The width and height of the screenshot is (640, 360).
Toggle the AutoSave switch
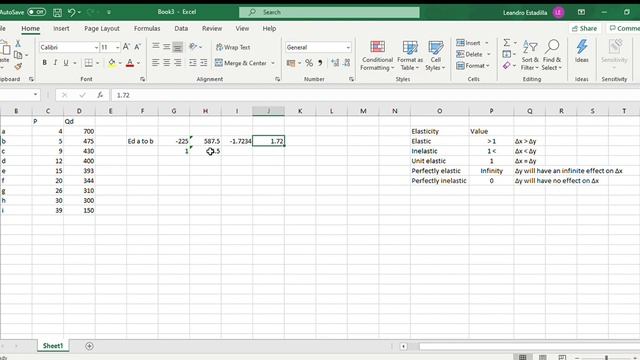pos(36,12)
